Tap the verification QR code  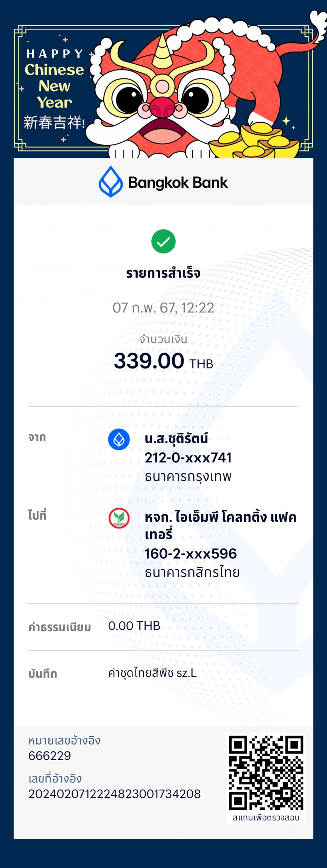[x=266, y=773]
